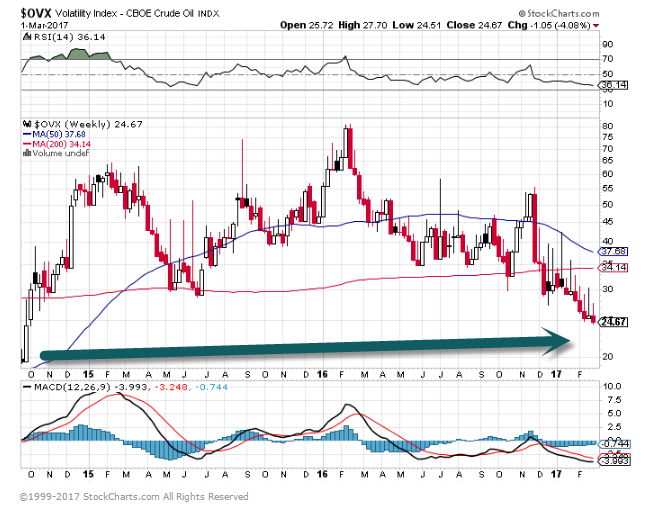Click the bold 24.67 last-price tag on axis
The width and height of the screenshot is (659, 510).
[x=614, y=322]
